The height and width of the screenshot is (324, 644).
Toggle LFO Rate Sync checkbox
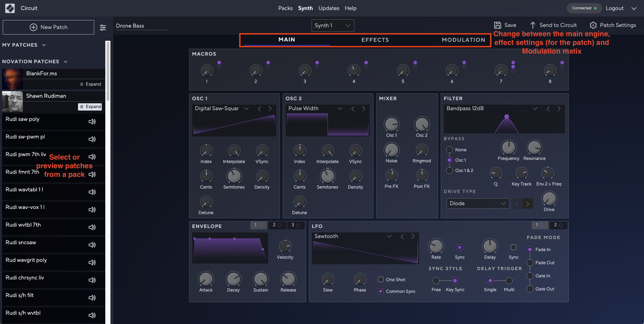pyautogui.click(x=460, y=247)
